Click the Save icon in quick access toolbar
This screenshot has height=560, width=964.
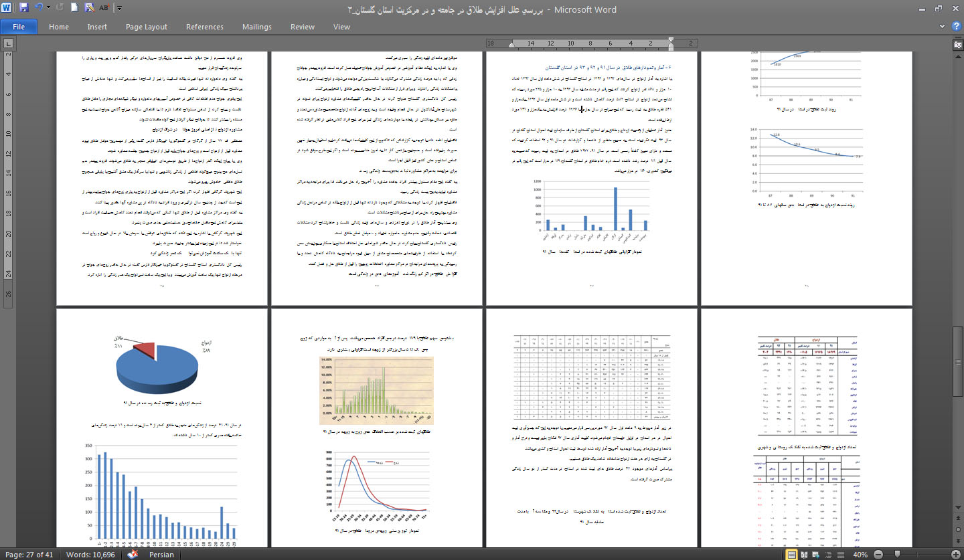click(24, 9)
